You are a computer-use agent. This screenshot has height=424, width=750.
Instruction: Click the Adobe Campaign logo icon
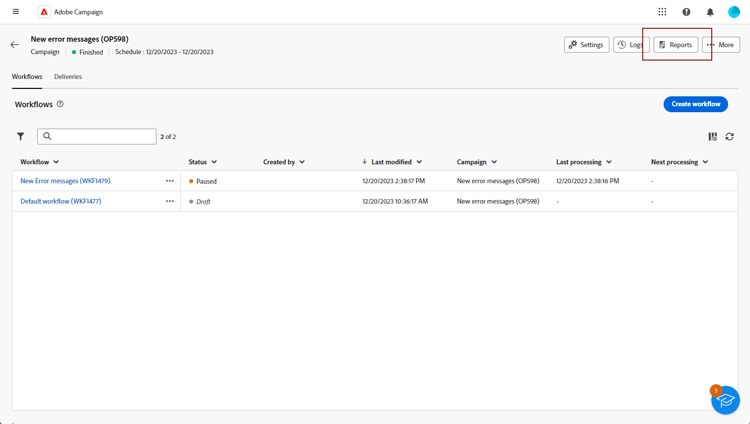(44, 12)
